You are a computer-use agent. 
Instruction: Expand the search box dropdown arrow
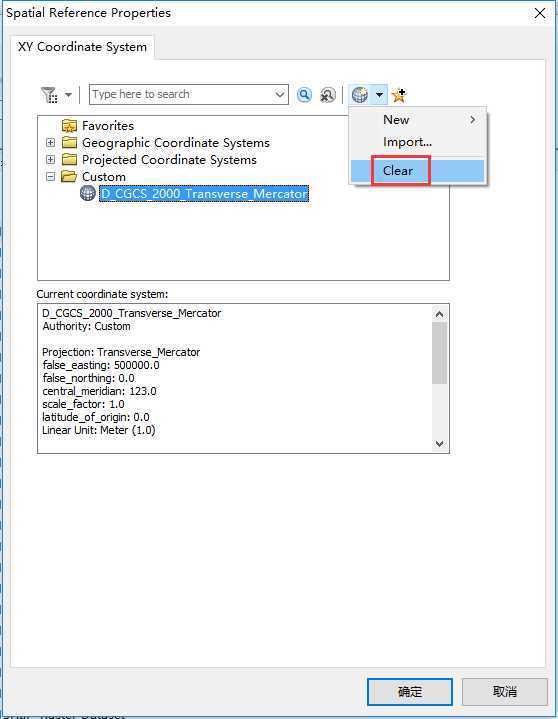pyautogui.click(x=280, y=94)
